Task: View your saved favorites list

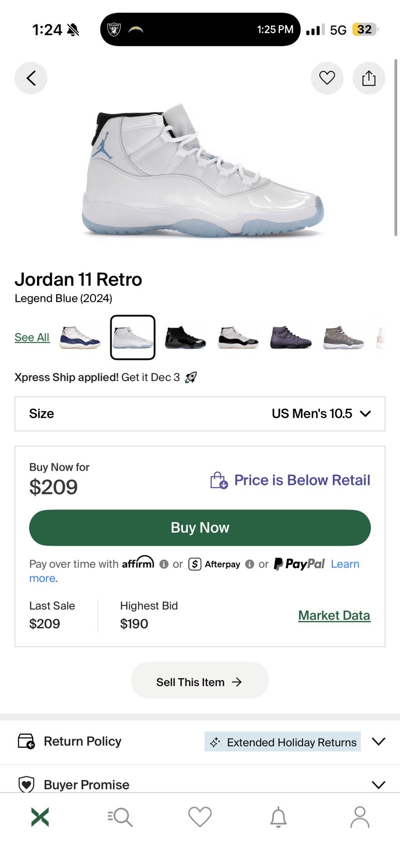Action: [200, 819]
